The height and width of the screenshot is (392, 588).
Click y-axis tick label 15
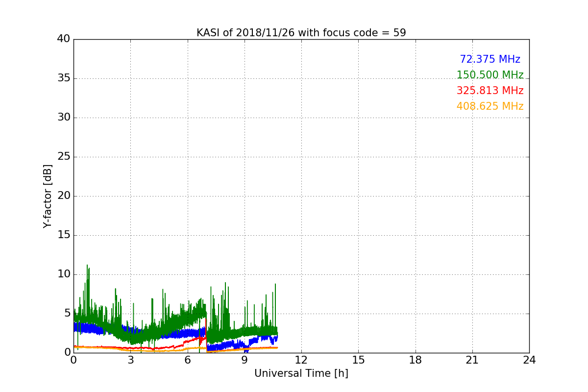(x=64, y=235)
